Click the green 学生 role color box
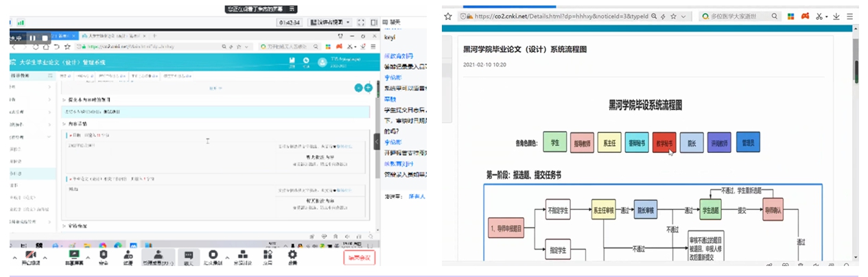The width and height of the screenshot is (868, 277). [554, 142]
